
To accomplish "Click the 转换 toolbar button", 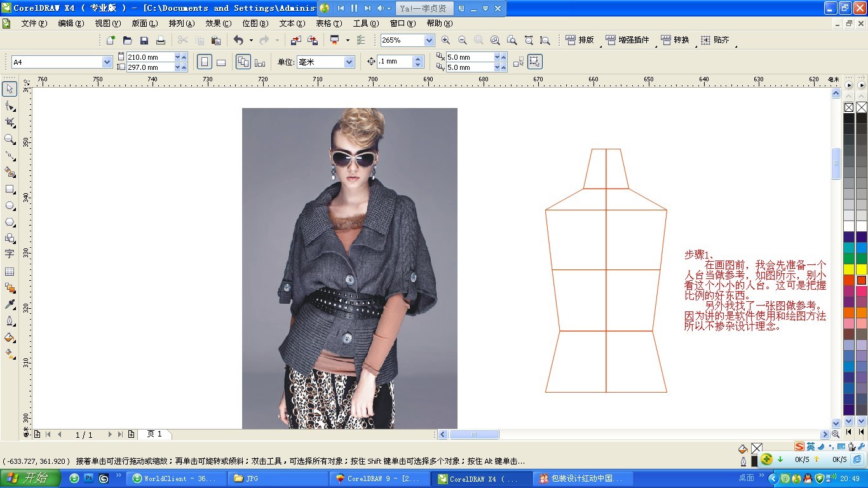I will tap(675, 40).
